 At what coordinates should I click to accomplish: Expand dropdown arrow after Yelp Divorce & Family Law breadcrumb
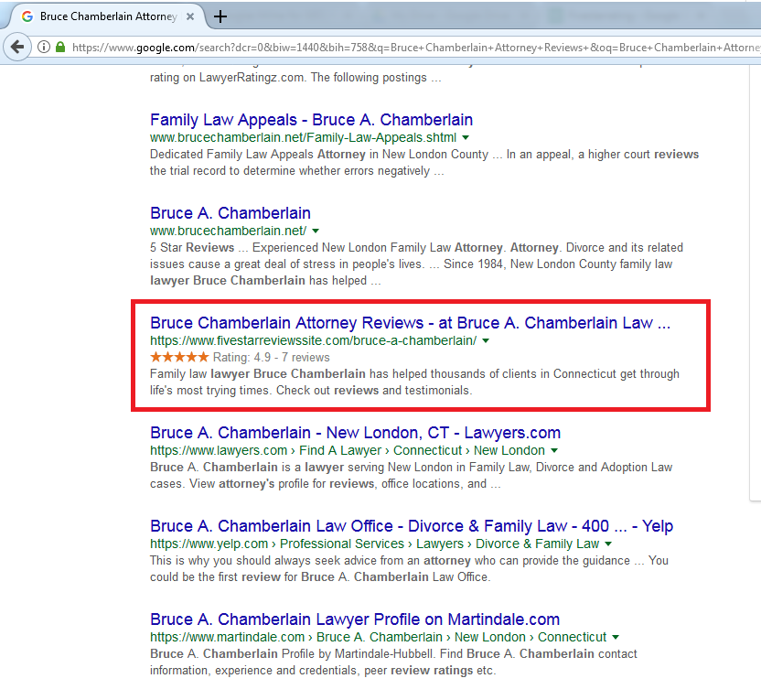(608, 544)
